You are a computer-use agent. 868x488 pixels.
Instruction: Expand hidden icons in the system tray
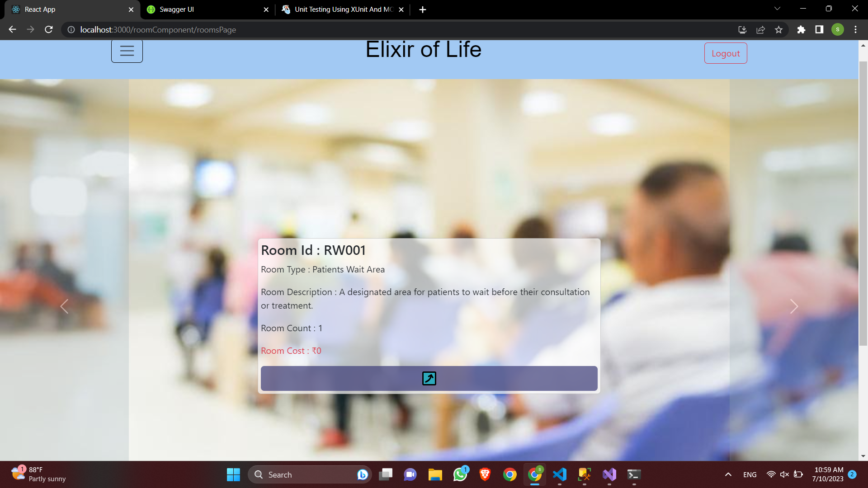click(x=729, y=474)
